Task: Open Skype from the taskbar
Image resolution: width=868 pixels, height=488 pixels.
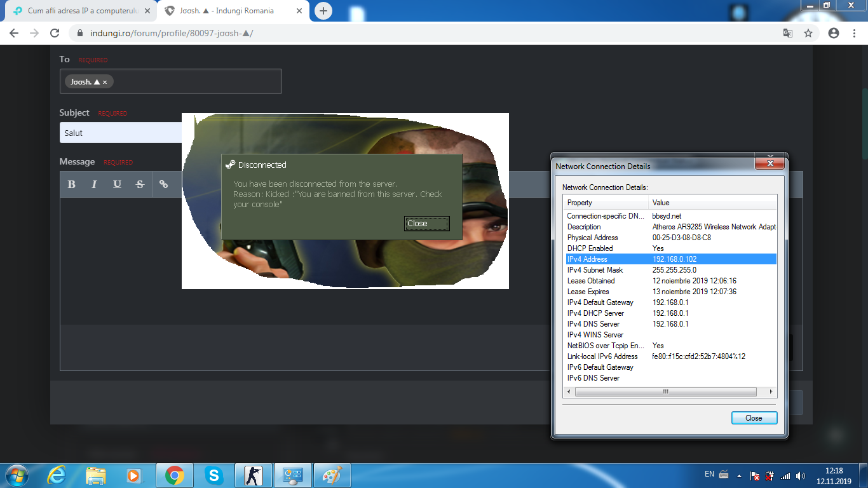Action: [x=214, y=475]
